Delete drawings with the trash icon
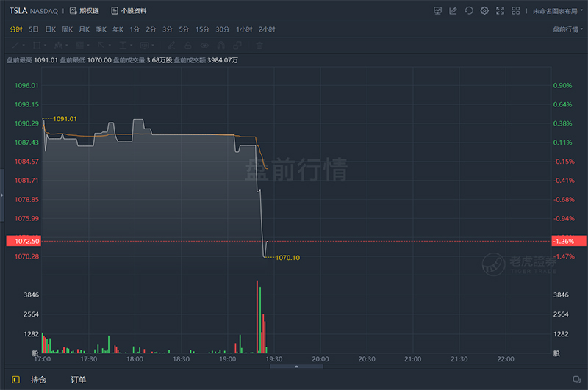Screen dimensions: 588x390 click(259, 46)
